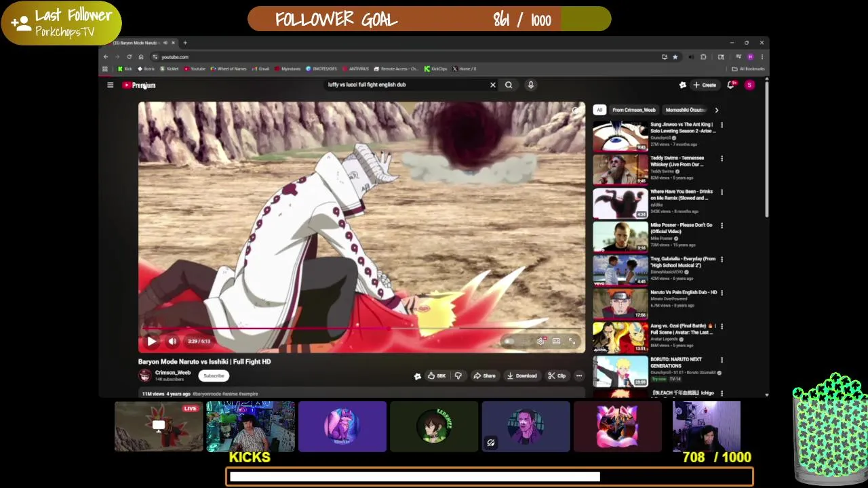Like the video (88K)
The height and width of the screenshot is (488, 868).
[436, 375]
